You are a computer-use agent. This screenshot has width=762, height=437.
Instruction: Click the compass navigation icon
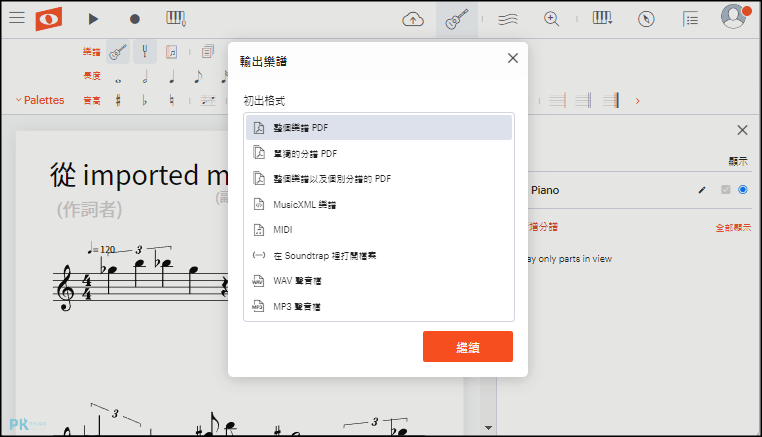(x=646, y=19)
